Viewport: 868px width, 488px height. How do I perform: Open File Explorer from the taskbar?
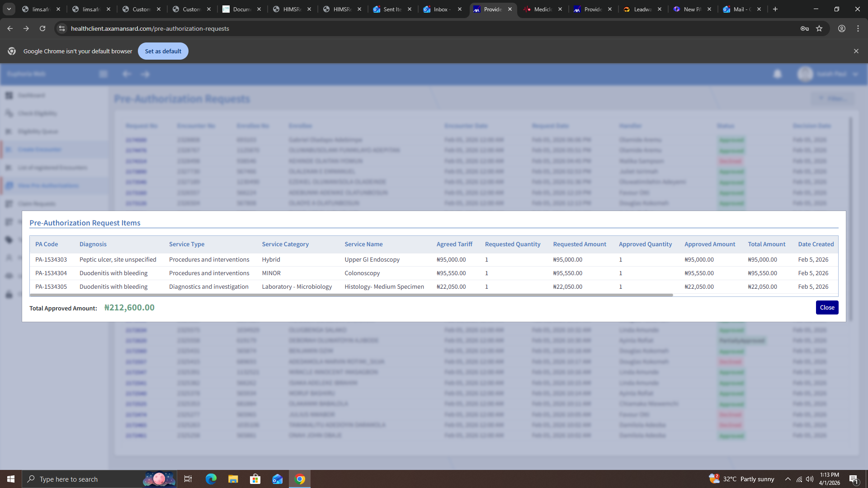coord(233,479)
